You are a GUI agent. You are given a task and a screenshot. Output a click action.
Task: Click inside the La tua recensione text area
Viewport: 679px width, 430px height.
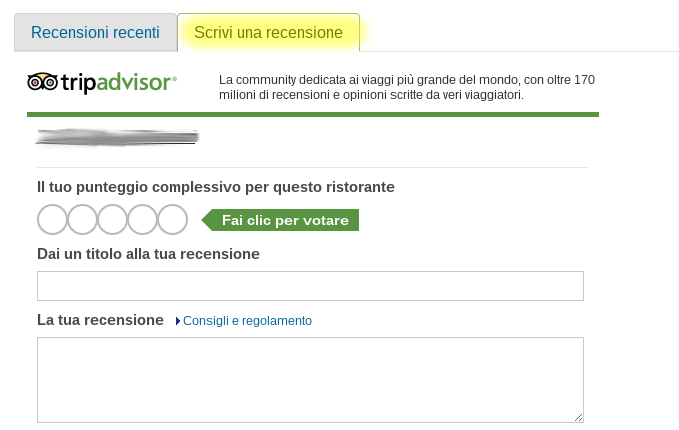[310, 379]
